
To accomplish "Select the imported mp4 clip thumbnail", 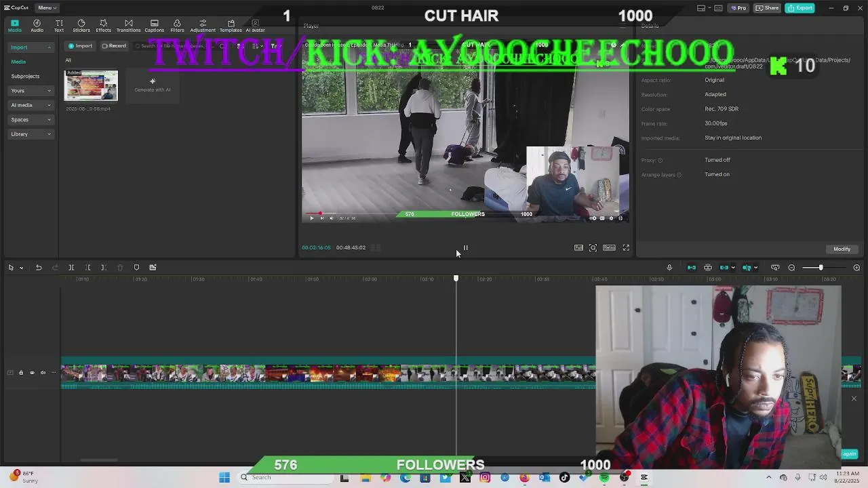I will coord(91,85).
